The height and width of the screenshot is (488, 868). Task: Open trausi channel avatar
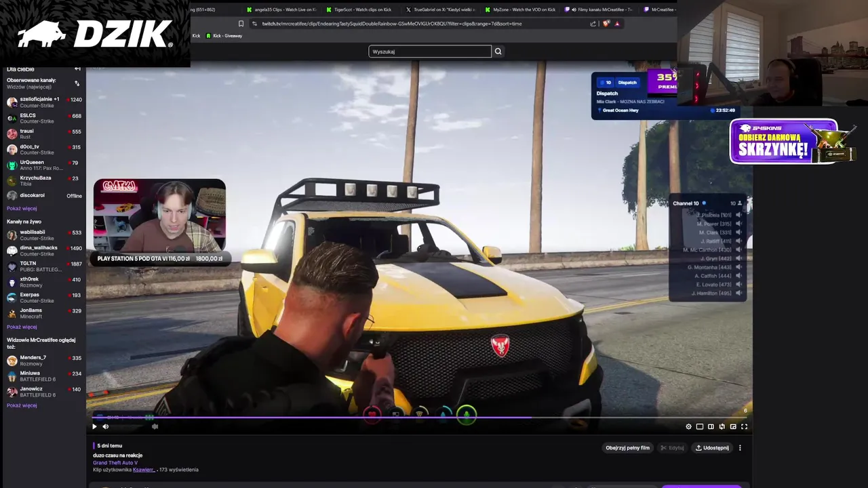point(12,134)
